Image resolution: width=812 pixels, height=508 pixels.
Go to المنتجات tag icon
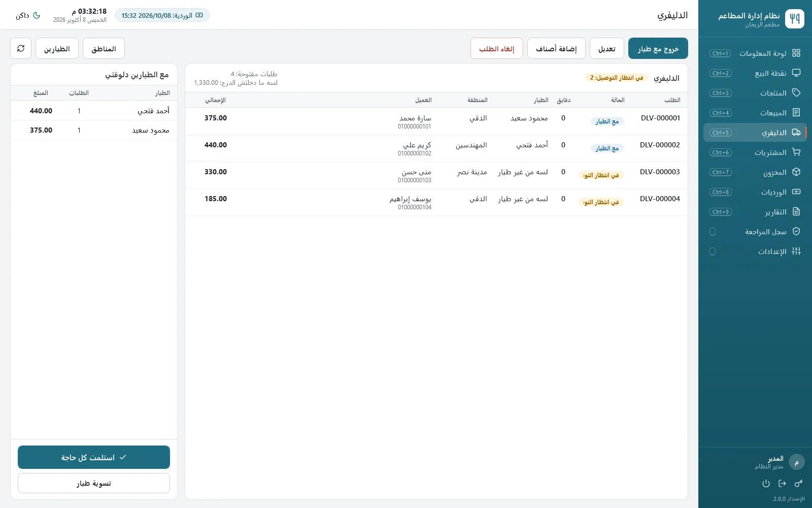(796, 93)
